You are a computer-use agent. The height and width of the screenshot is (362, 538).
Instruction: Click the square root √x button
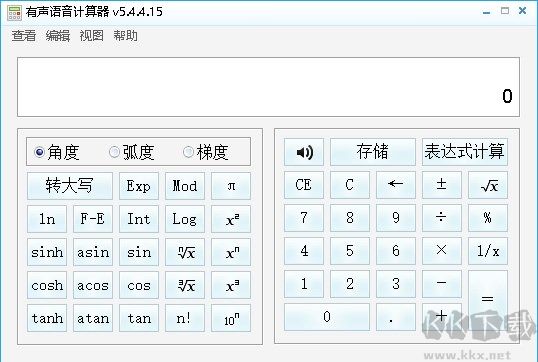click(x=488, y=185)
